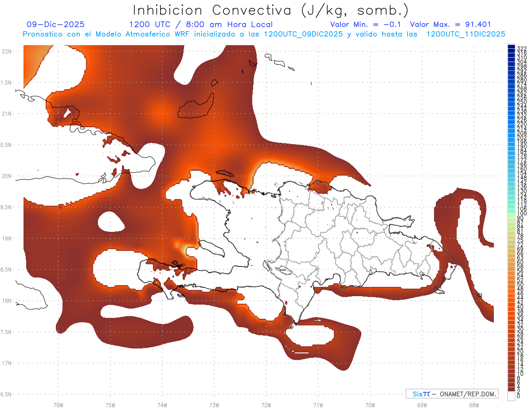Click the title "Inhibicion Convectiva (J/kg, somb.)"

click(271, 10)
